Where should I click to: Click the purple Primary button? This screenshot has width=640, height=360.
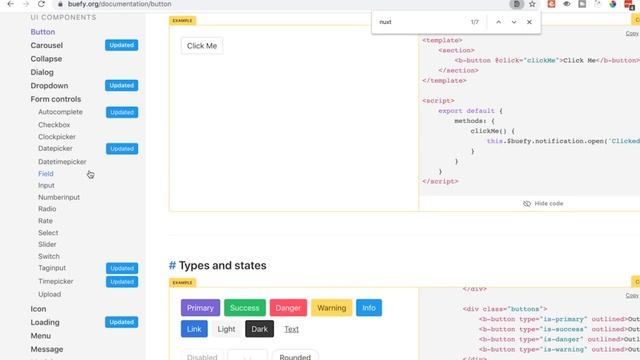tap(200, 308)
